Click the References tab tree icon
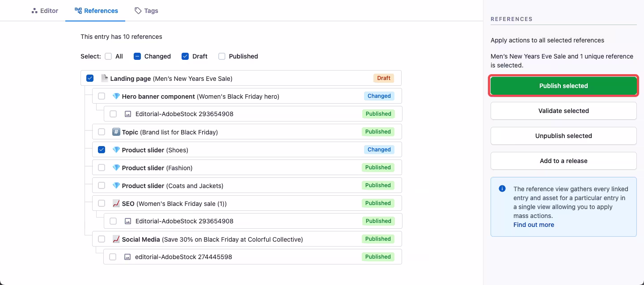The image size is (644, 285). click(78, 11)
